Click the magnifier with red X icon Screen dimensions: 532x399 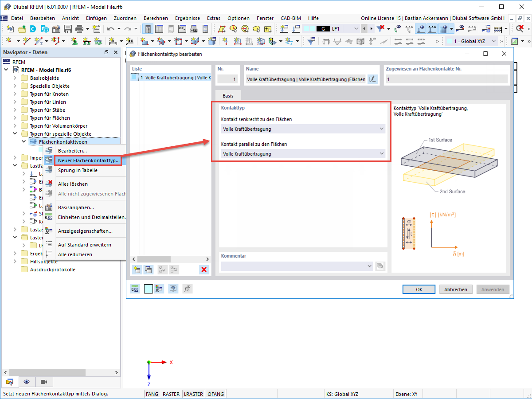pos(520,29)
